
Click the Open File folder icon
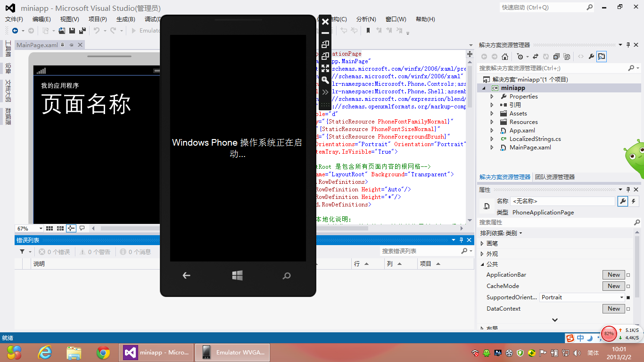[62, 31]
